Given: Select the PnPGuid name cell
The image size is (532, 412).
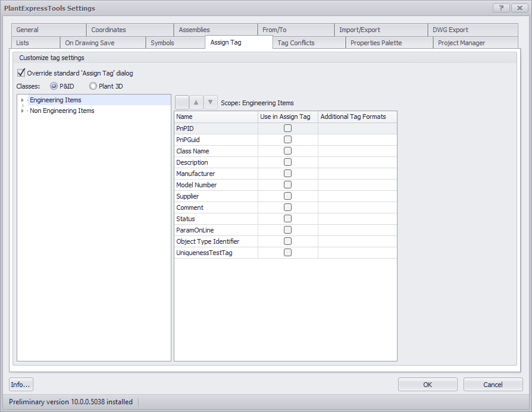Looking at the screenshot, I should click(x=216, y=139).
